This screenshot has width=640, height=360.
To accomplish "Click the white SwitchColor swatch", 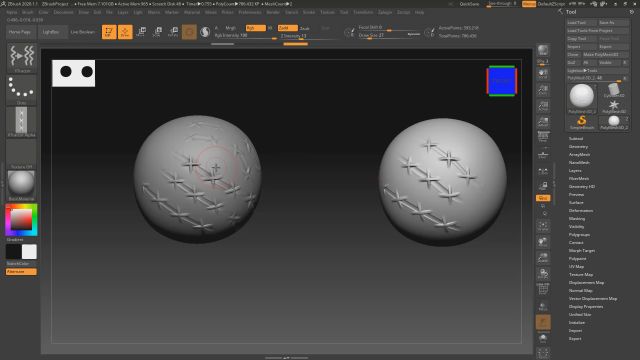I will (29, 252).
